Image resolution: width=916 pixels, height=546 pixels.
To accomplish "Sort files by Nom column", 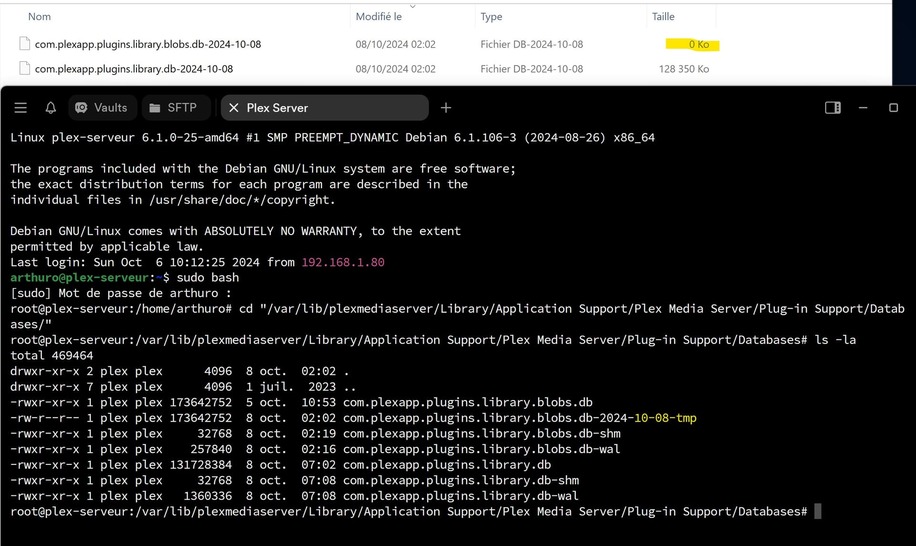I will pyautogui.click(x=40, y=17).
